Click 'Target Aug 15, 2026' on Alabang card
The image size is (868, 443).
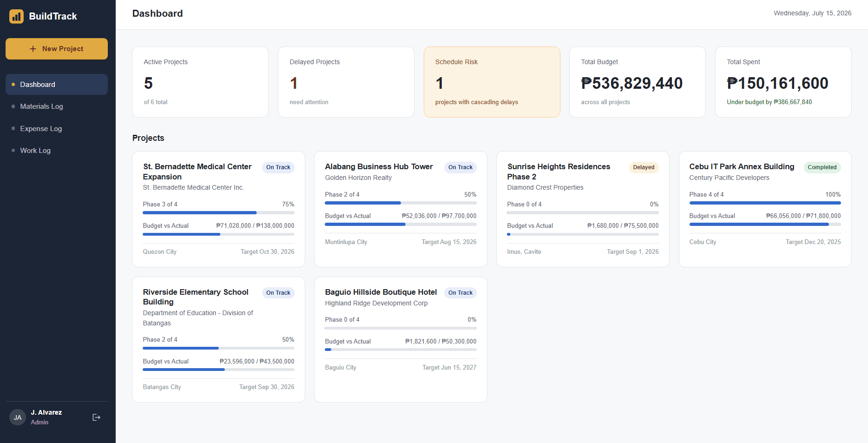click(x=449, y=242)
